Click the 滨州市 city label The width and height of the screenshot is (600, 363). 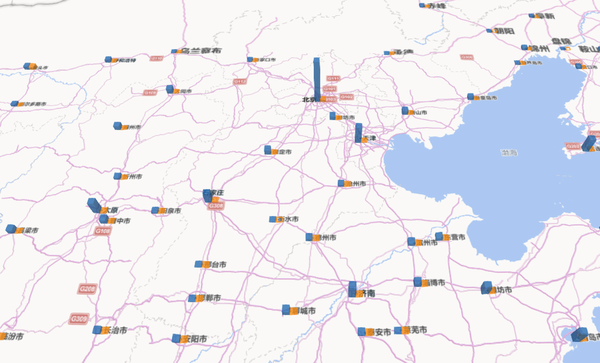426,243
